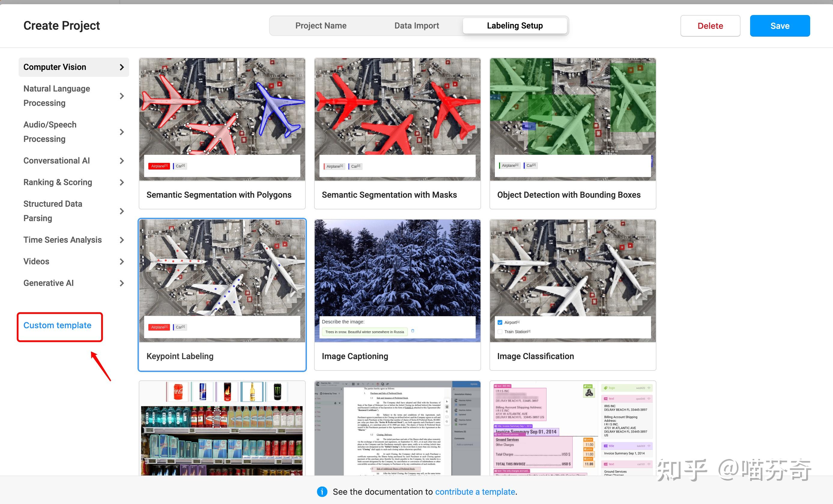Expand Natural Language Processing category arrow
The image size is (833, 504).
tap(122, 96)
